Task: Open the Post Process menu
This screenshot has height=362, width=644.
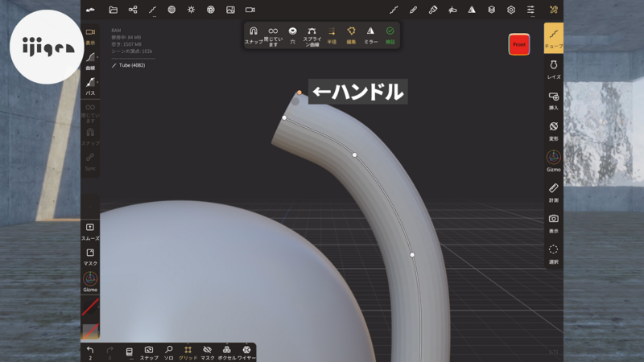Action: click(211, 10)
